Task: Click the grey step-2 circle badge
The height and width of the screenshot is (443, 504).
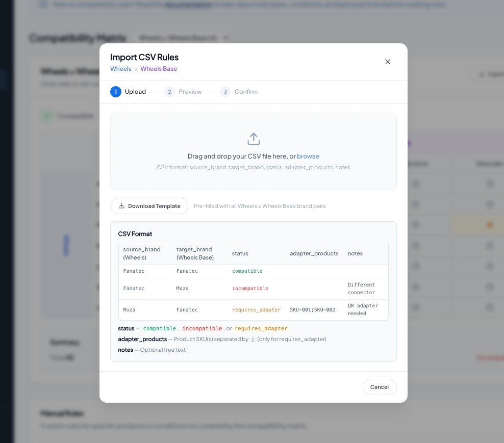Action: [x=169, y=92]
